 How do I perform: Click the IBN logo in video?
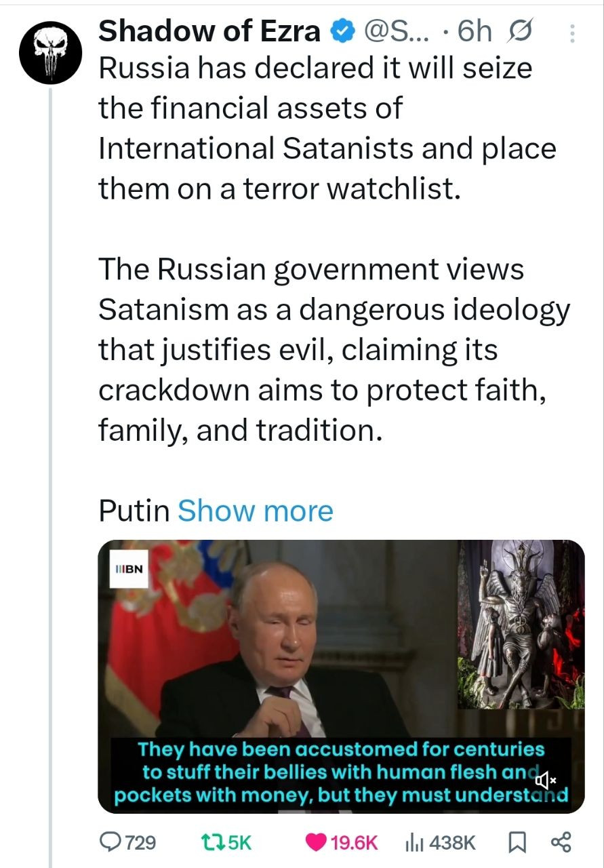[x=129, y=568]
